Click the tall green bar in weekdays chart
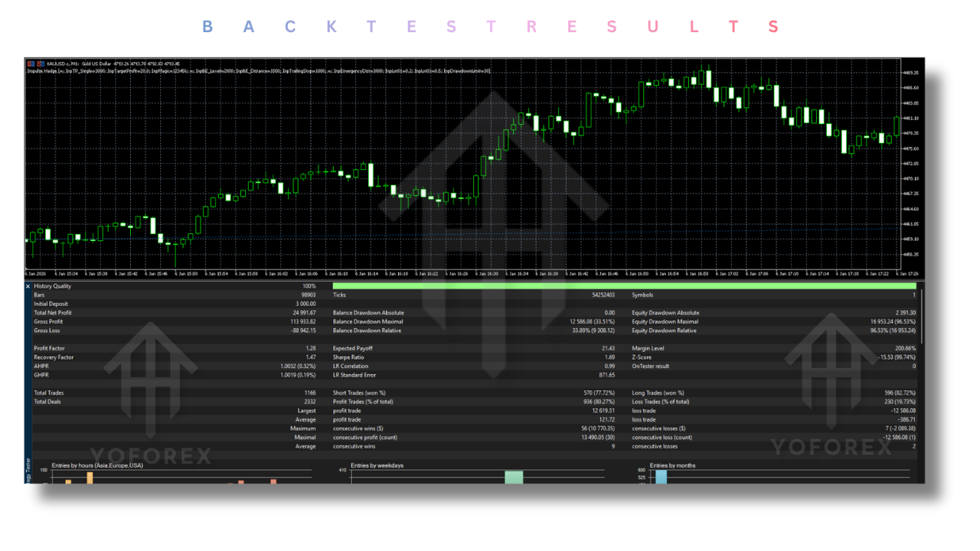 [x=514, y=477]
